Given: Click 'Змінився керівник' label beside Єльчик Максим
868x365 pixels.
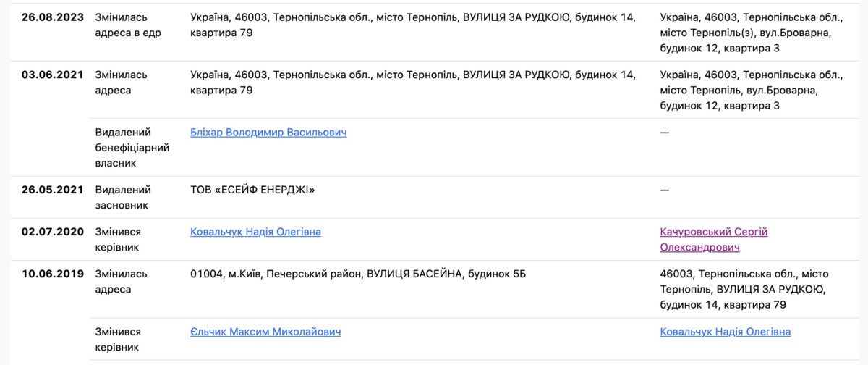Looking at the screenshot, I should (119, 340).
